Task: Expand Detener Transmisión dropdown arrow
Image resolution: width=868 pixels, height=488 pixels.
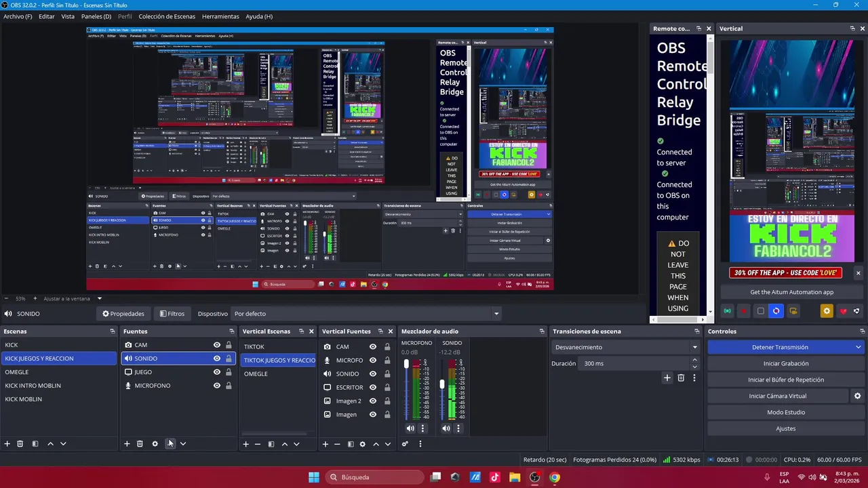Action: [x=858, y=347]
